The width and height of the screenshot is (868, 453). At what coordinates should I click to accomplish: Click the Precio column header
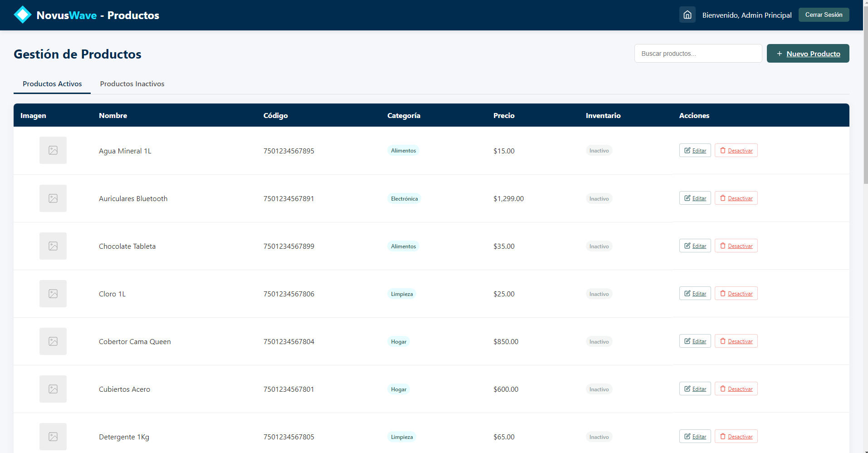tap(504, 116)
